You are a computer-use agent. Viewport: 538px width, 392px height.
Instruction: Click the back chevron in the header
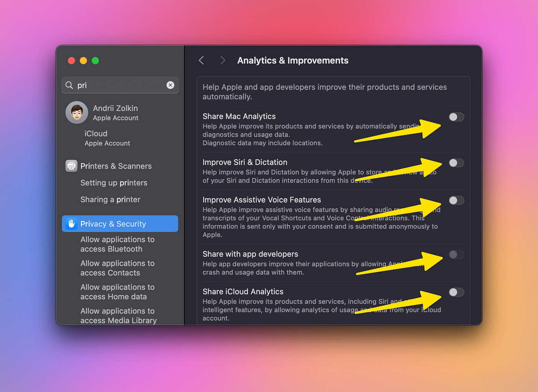click(x=201, y=60)
